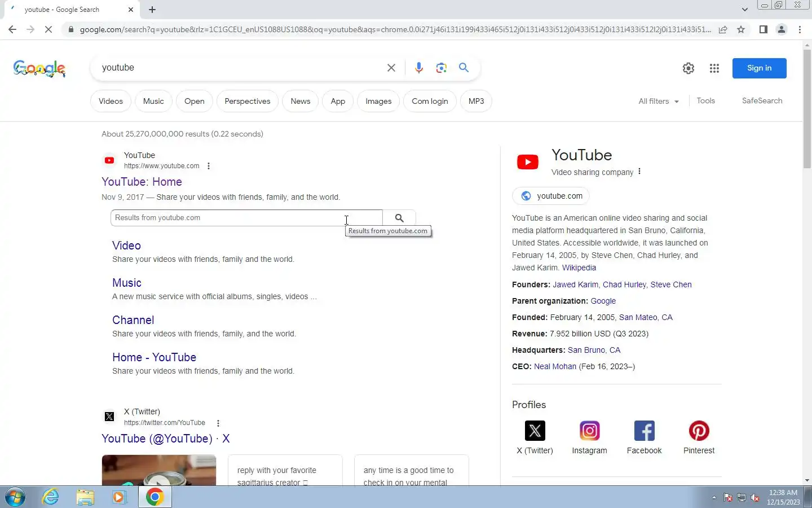Screen dimensions: 812x508
Task: Open Chrome three-dot menu
Action: [x=800, y=29]
